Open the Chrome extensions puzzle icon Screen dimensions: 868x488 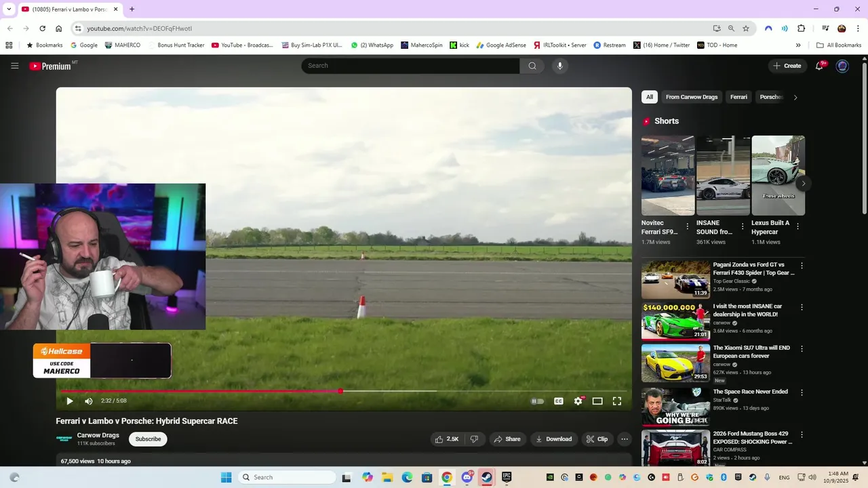click(801, 28)
